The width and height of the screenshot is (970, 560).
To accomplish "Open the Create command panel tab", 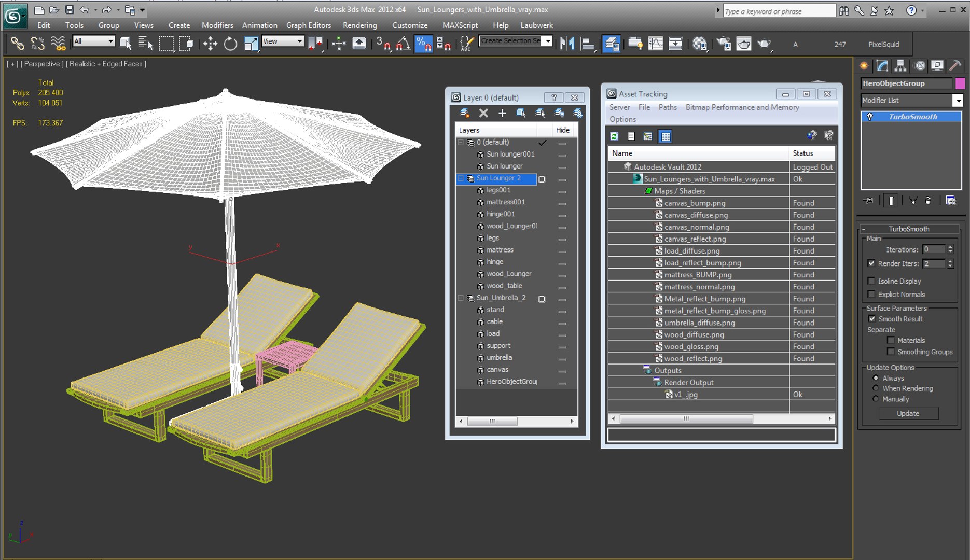I will pos(864,66).
